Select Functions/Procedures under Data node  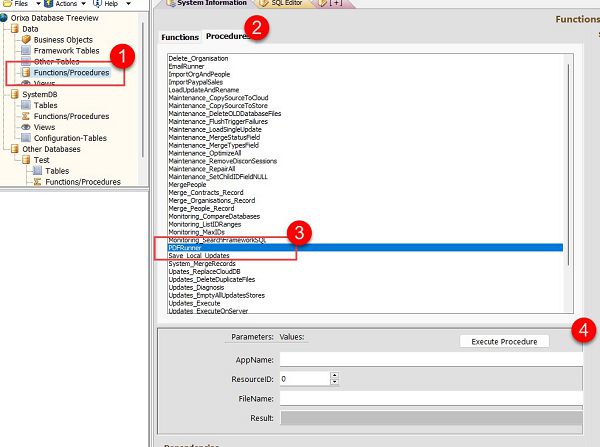(x=70, y=73)
